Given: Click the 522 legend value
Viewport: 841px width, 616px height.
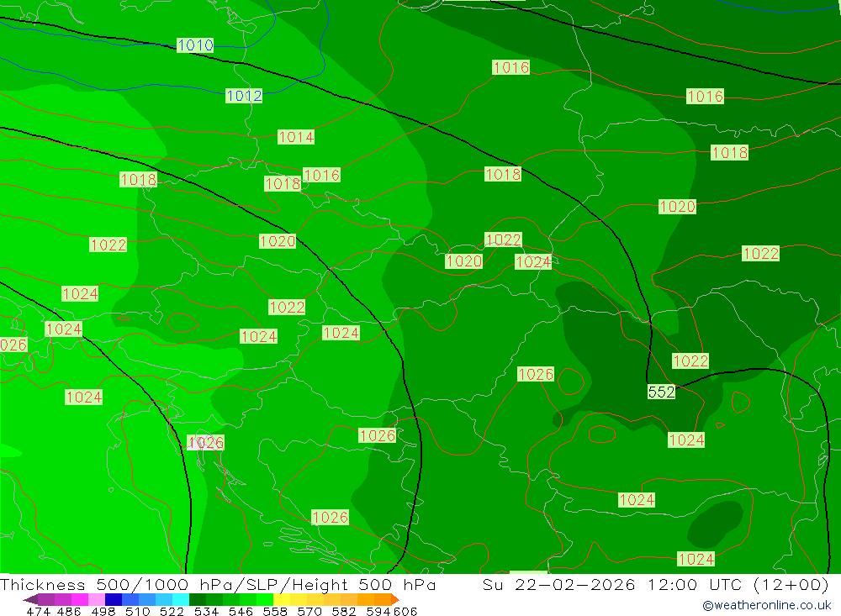Looking at the screenshot, I should 172,611.
